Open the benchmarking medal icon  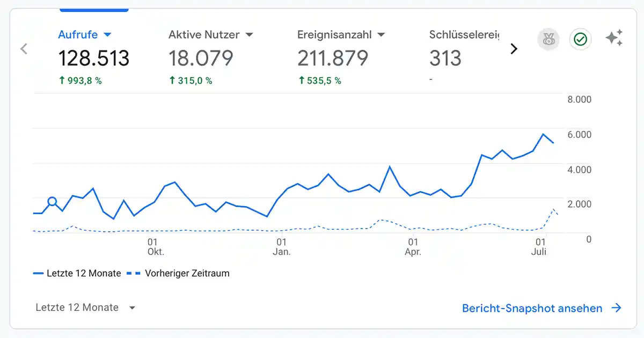pos(548,39)
